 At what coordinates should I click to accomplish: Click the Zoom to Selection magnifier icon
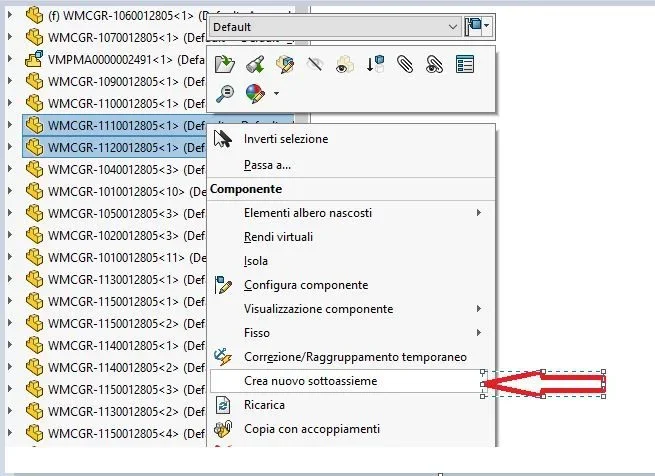click(224, 93)
